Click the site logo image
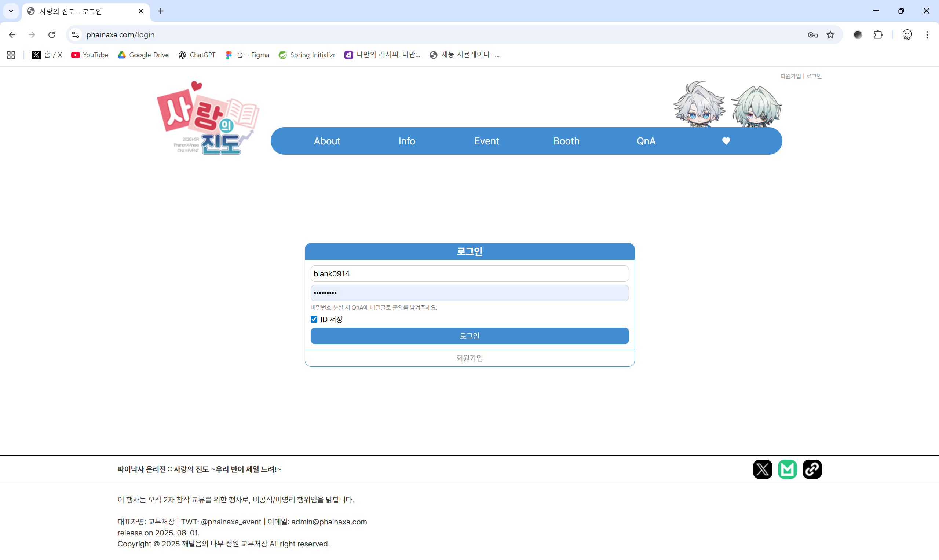 (208, 118)
